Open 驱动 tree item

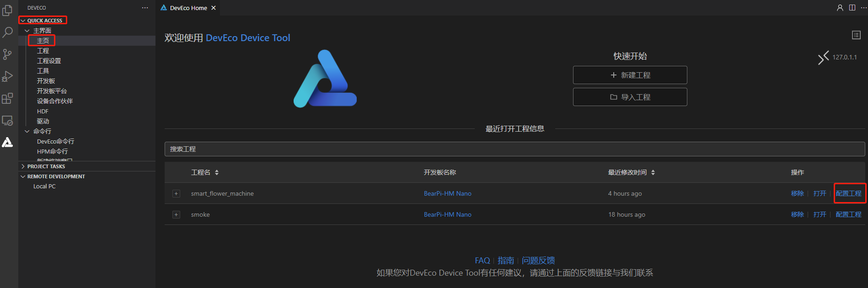(43, 121)
